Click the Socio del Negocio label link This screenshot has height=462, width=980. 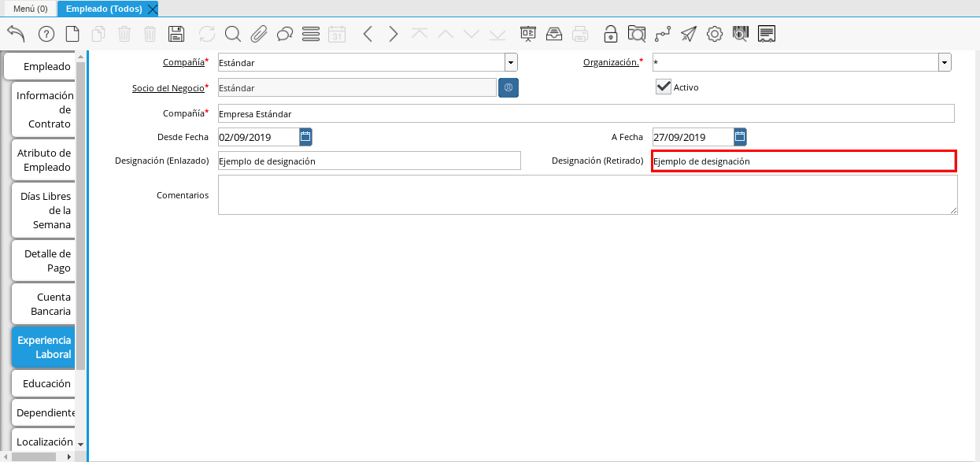168,88
